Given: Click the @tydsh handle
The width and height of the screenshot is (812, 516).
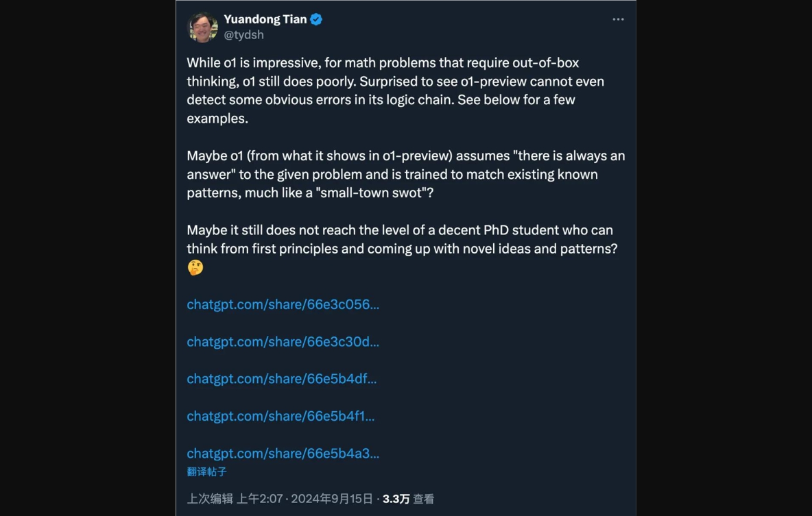Looking at the screenshot, I should point(243,35).
